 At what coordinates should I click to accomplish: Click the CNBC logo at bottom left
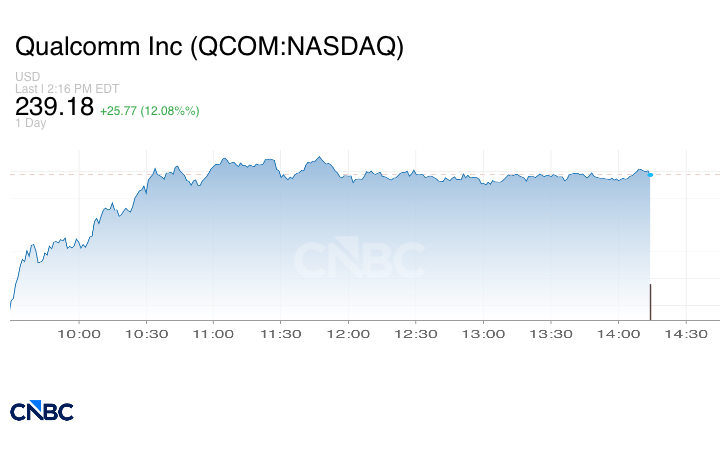42,411
